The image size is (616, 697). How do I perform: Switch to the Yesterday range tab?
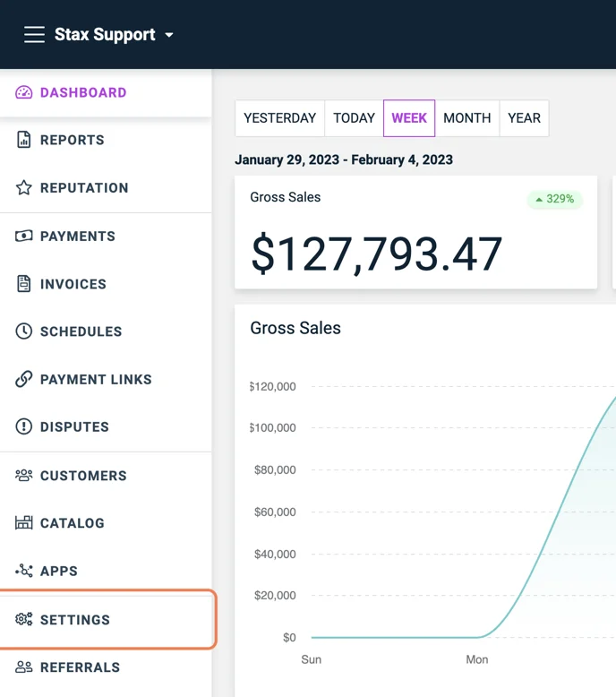coord(280,118)
